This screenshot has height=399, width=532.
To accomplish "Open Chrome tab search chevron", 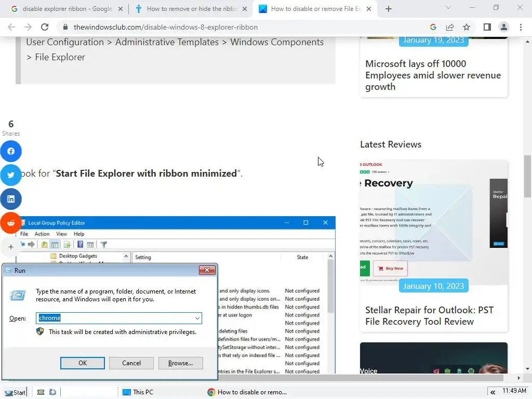I will coord(448,7).
